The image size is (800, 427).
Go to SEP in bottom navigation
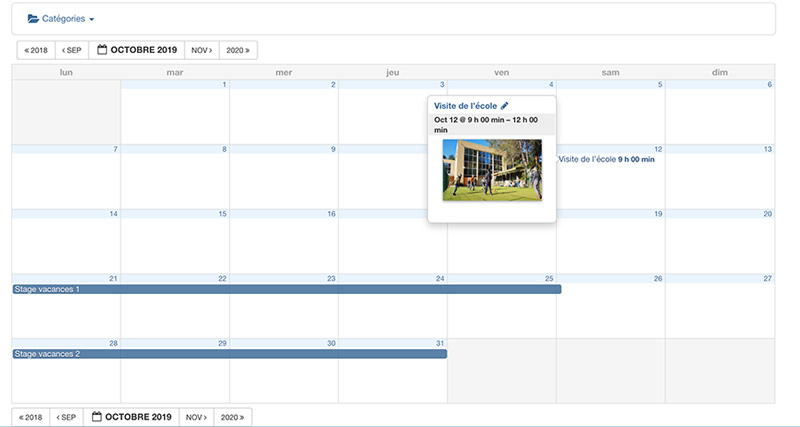click(x=66, y=417)
